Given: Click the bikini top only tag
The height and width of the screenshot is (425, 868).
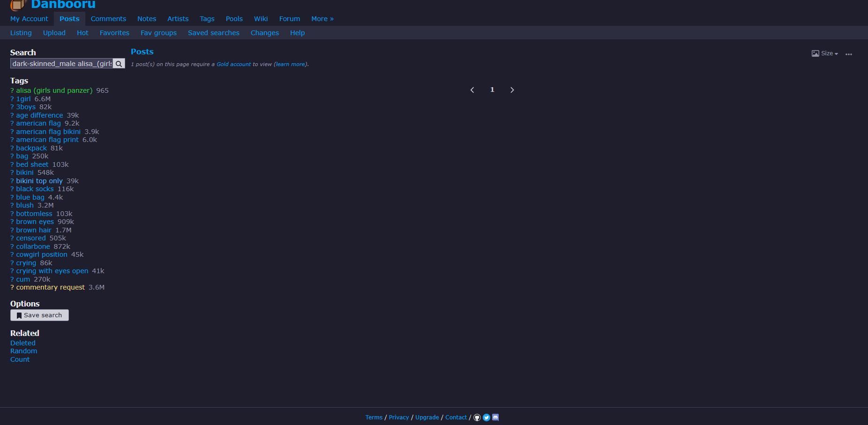Looking at the screenshot, I should click(39, 181).
